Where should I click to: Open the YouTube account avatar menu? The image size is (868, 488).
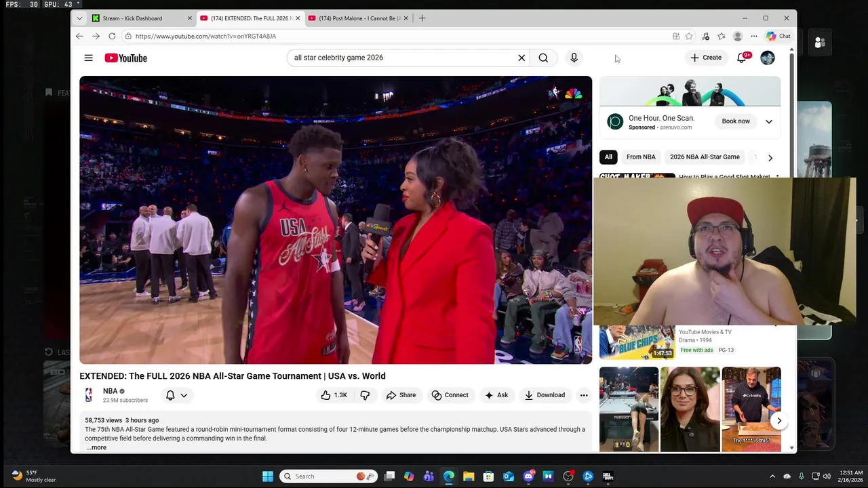768,58
